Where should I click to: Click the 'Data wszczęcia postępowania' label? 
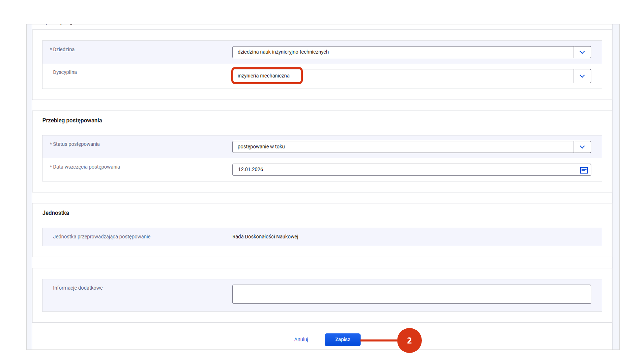pyautogui.click(x=86, y=167)
